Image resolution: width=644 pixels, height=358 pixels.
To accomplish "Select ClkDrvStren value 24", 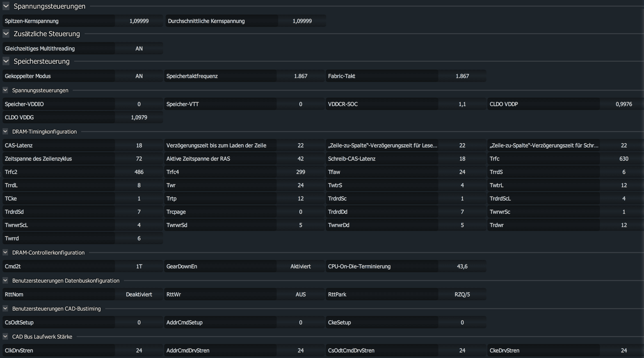I will [139, 350].
